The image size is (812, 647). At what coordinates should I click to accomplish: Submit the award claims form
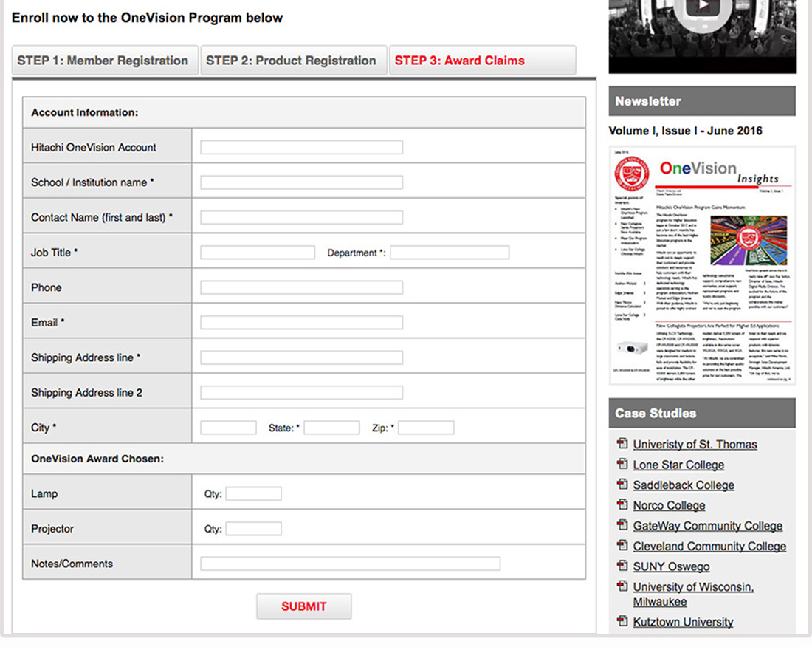pyautogui.click(x=304, y=606)
